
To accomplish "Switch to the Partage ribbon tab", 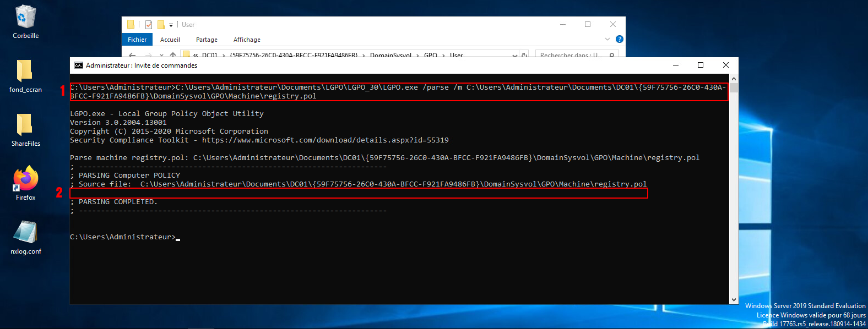I will point(207,40).
